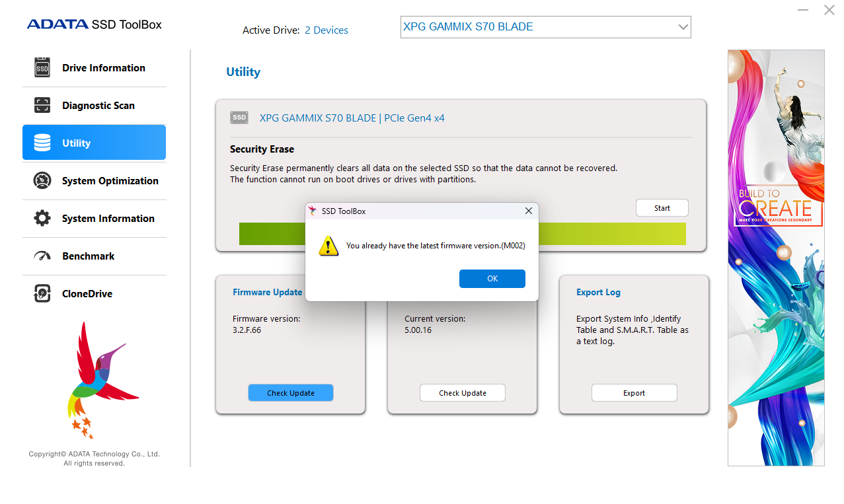Click the Utility database icon

[42, 143]
